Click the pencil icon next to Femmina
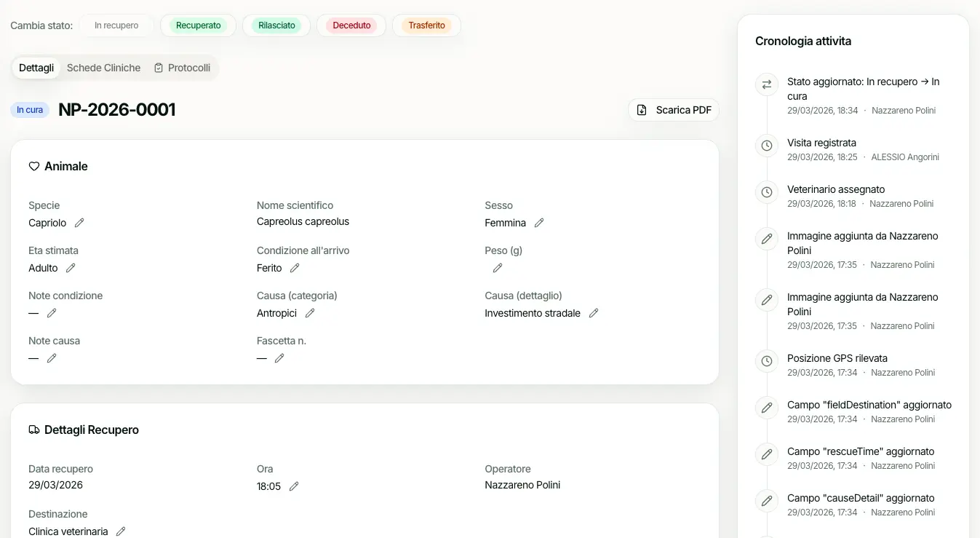 539,223
